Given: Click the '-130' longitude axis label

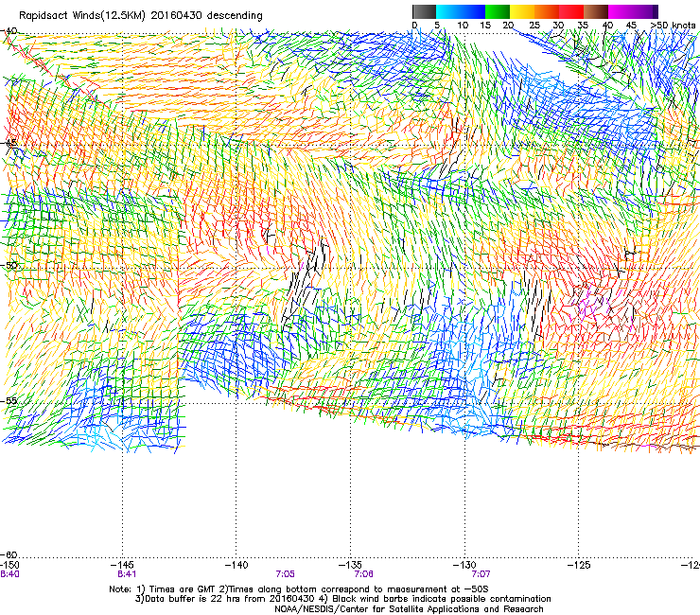Looking at the screenshot, I should 464,566.
